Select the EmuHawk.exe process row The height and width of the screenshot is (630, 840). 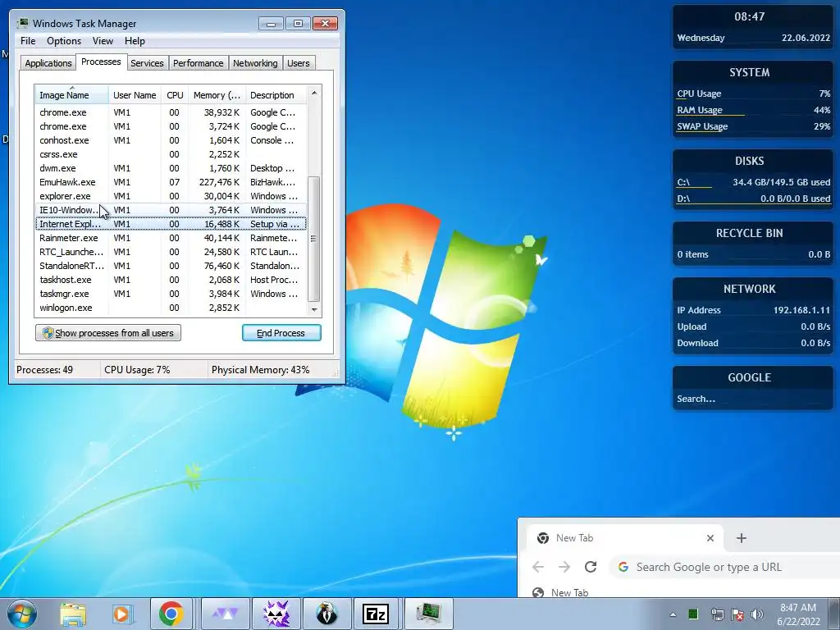click(171, 182)
